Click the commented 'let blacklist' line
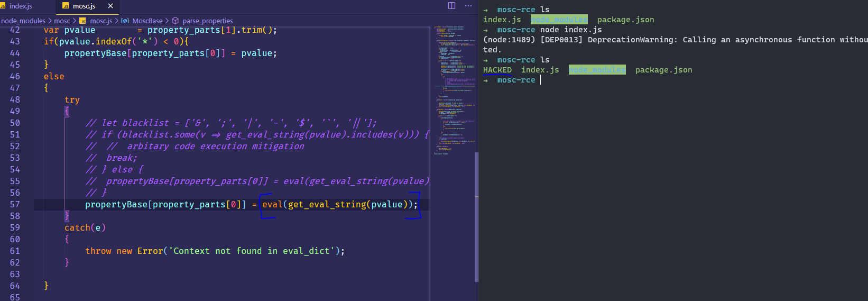Viewport: 868px width, 301px height. click(x=231, y=123)
